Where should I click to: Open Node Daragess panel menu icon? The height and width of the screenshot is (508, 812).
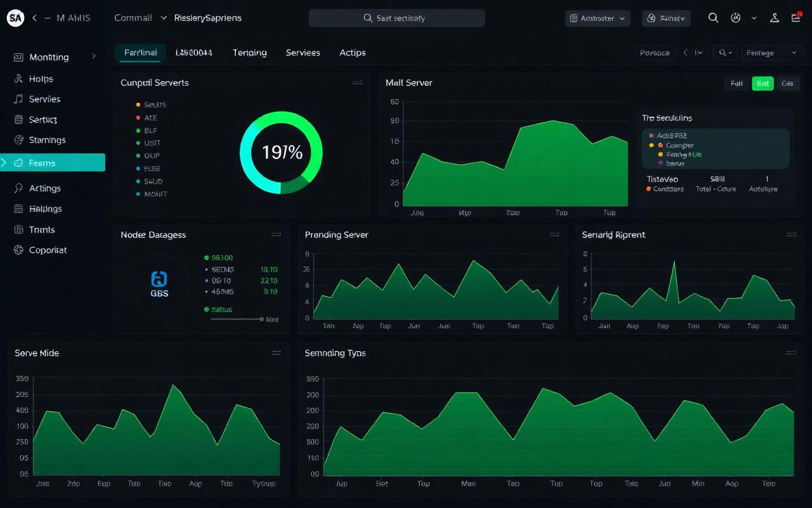[276, 234]
